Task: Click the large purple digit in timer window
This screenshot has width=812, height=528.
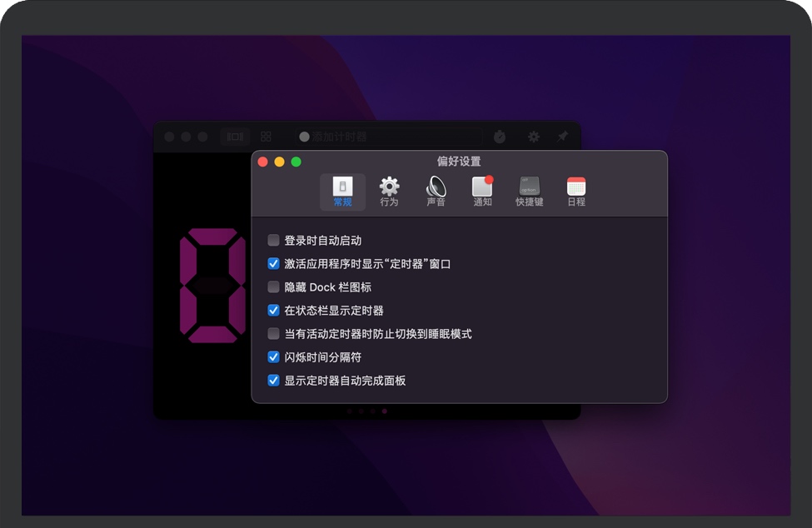Action: (212, 286)
